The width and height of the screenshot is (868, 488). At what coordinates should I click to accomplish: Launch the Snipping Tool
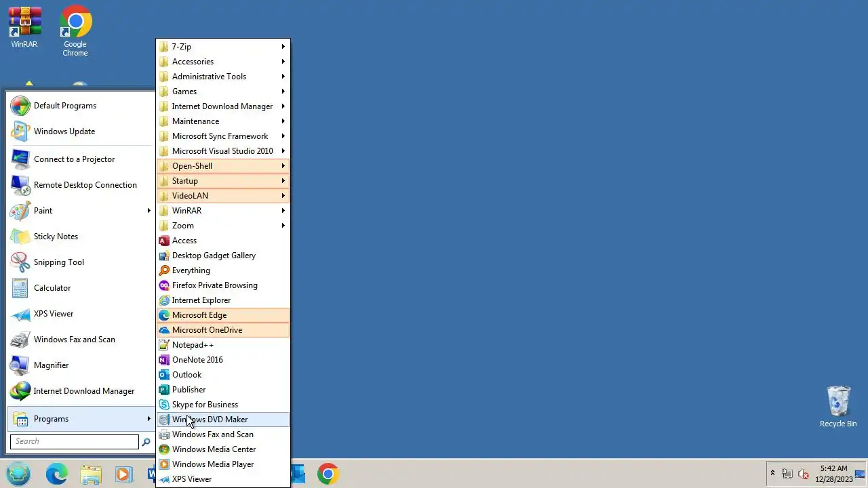tap(81, 262)
